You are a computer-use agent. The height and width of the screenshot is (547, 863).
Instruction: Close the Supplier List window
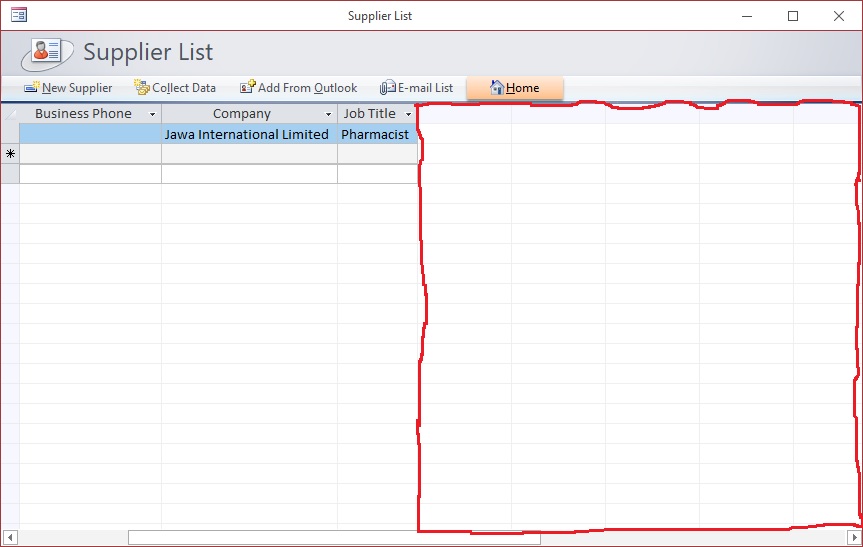(839, 16)
